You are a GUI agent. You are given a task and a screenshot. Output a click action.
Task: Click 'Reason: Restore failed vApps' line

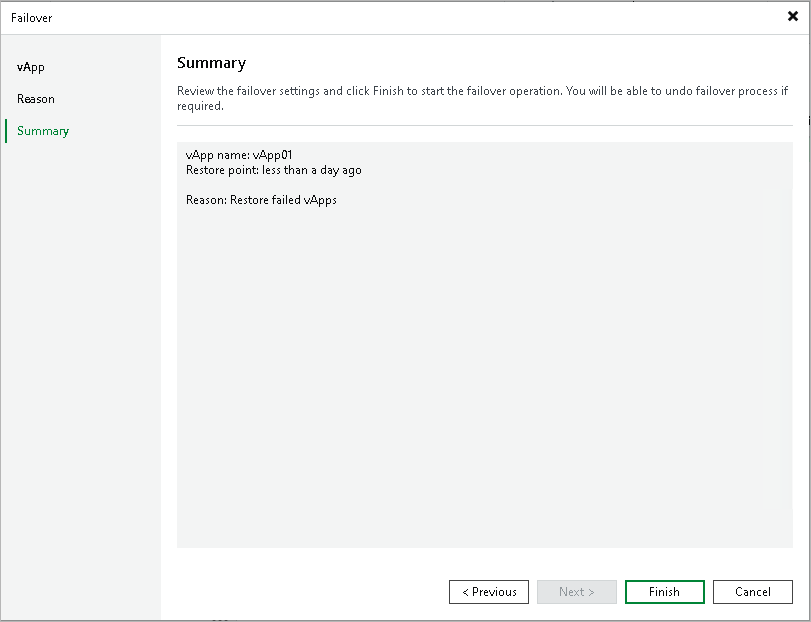(x=261, y=200)
